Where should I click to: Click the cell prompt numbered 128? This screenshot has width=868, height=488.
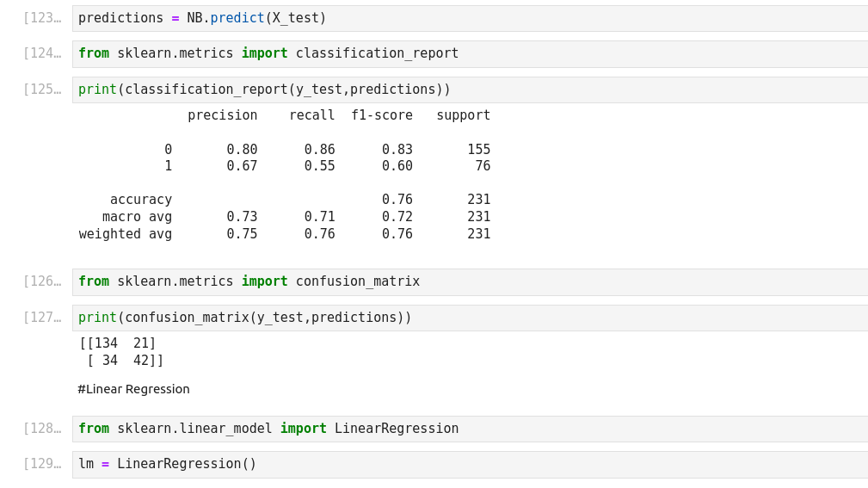[42, 429]
